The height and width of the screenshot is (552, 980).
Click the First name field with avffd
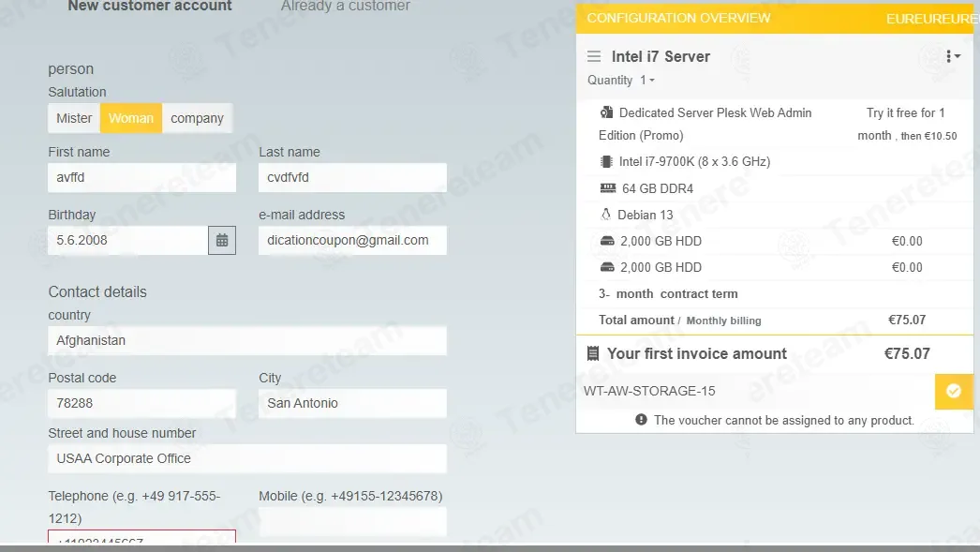click(141, 177)
